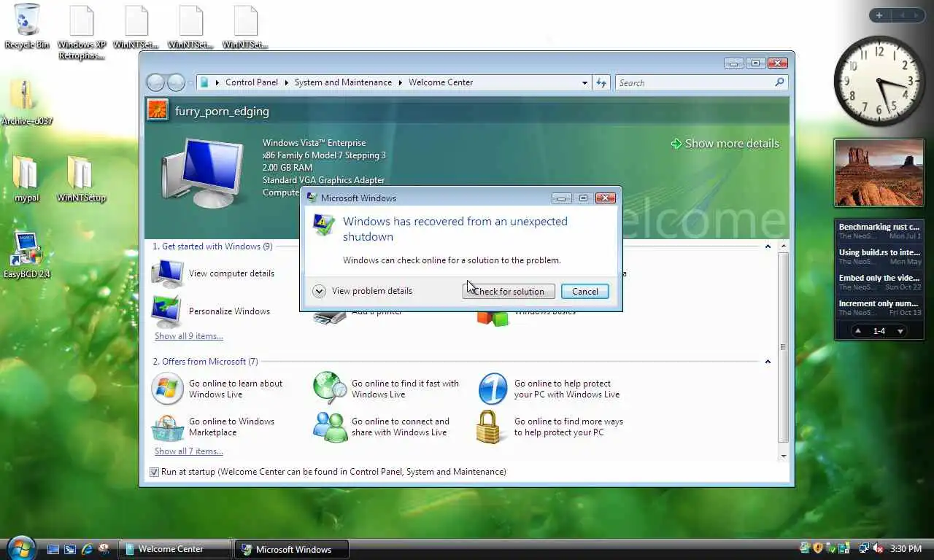
Task: Click the network tray icon
Action: point(865,548)
